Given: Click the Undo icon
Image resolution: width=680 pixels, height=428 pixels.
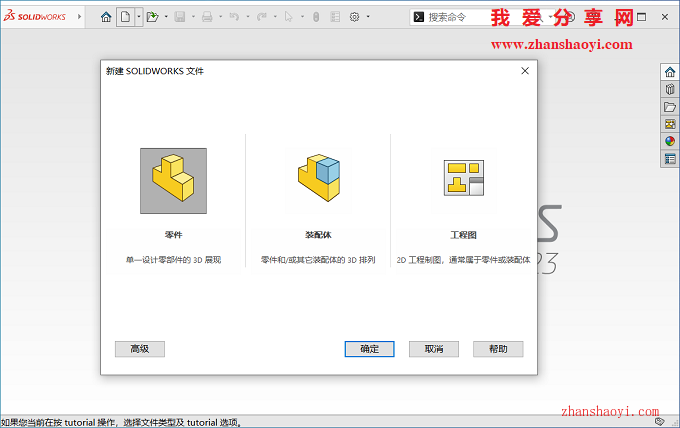Looking at the screenshot, I should pyautogui.click(x=234, y=17).
